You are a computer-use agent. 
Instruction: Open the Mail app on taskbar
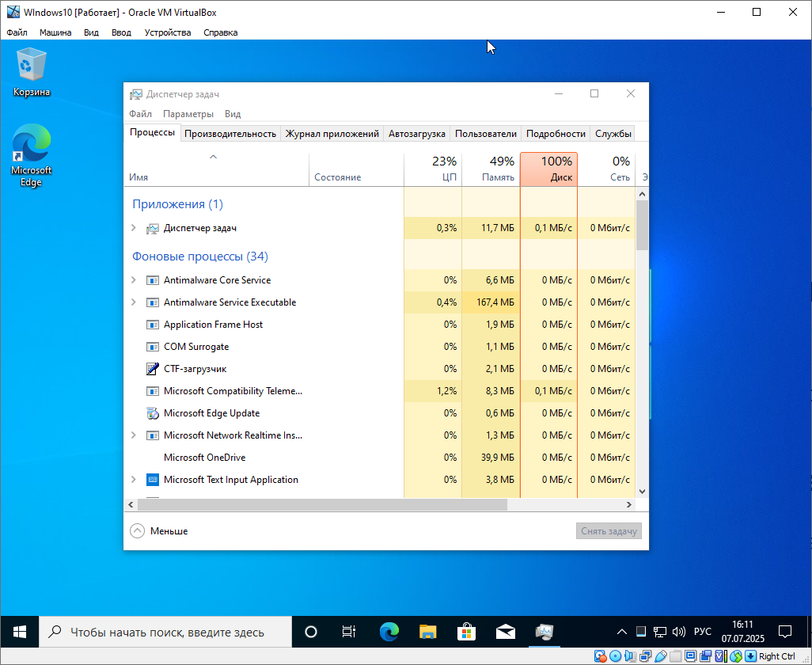(x=506, y=632)
